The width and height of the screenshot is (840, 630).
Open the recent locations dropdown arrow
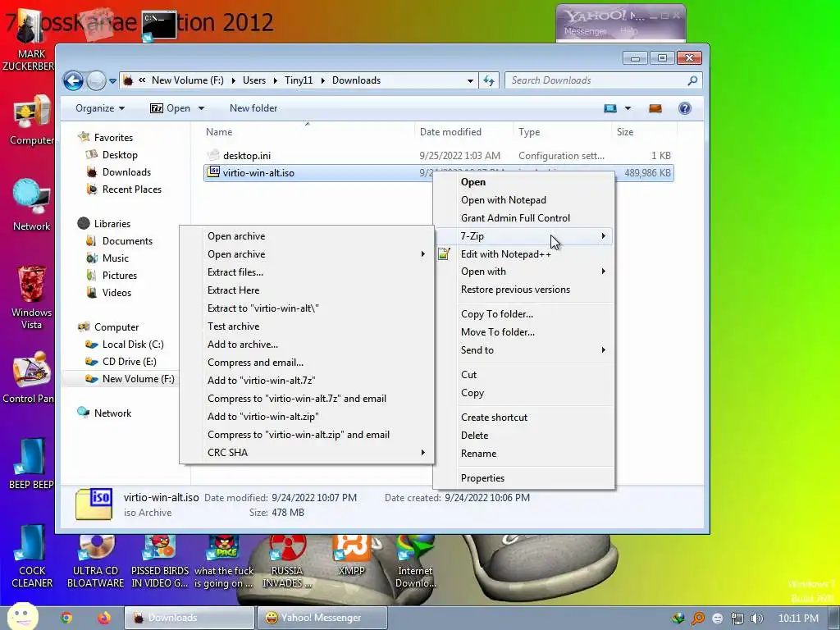[112, 81]
